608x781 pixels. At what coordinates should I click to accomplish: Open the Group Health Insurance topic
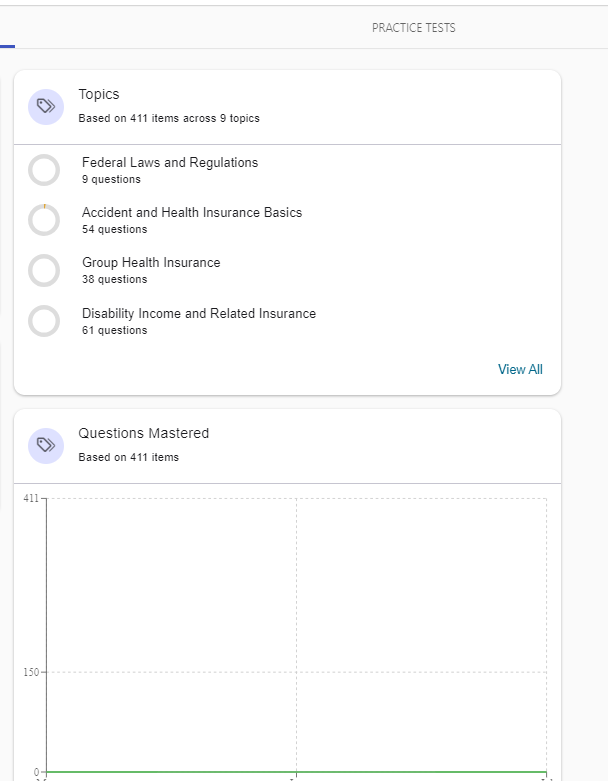151,263
